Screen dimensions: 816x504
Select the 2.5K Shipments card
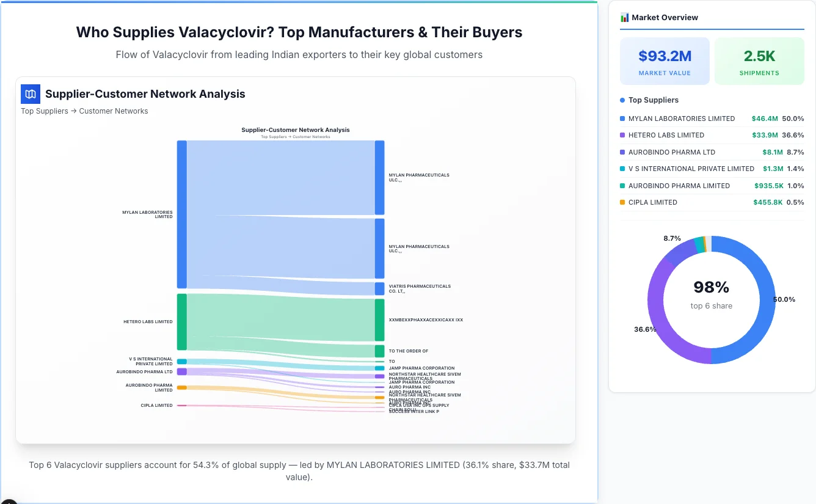point(759,60)
